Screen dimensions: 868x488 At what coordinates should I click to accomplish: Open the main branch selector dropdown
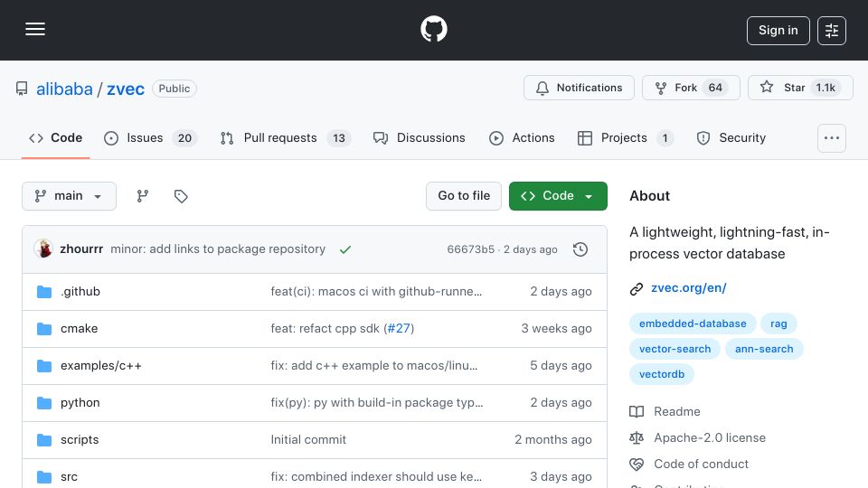(70, 196)
